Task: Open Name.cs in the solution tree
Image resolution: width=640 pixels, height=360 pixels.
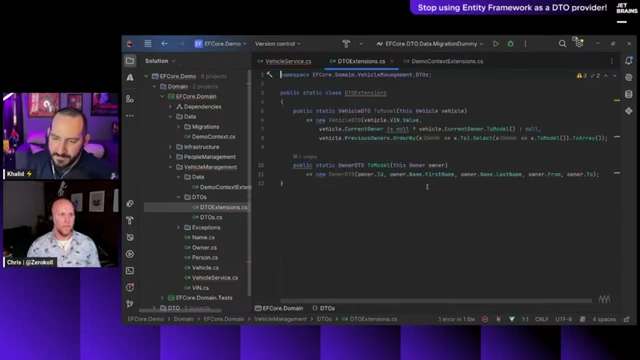Action: coord(199,237)
